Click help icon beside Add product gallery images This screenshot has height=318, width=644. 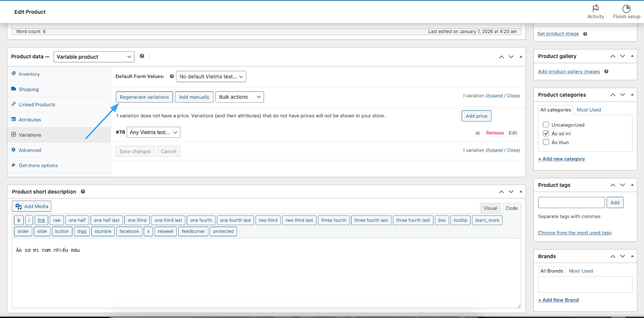tap(606, 72)
